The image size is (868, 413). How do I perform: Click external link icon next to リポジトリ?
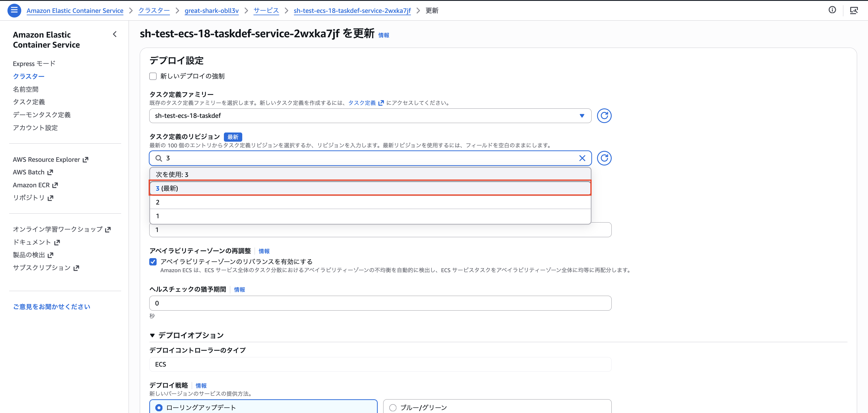coord(51,198)
